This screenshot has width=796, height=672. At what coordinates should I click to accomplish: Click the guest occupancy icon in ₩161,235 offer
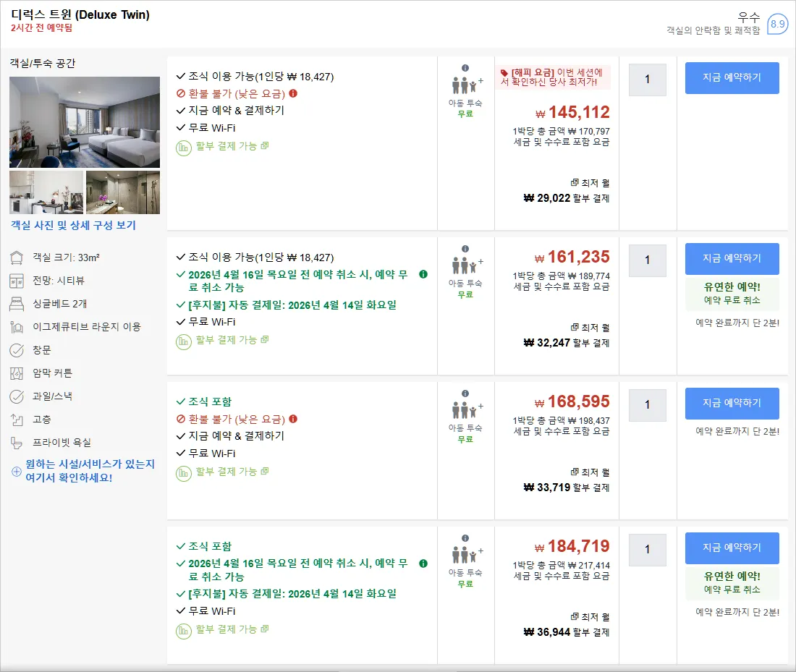click(x=467, y=265)
